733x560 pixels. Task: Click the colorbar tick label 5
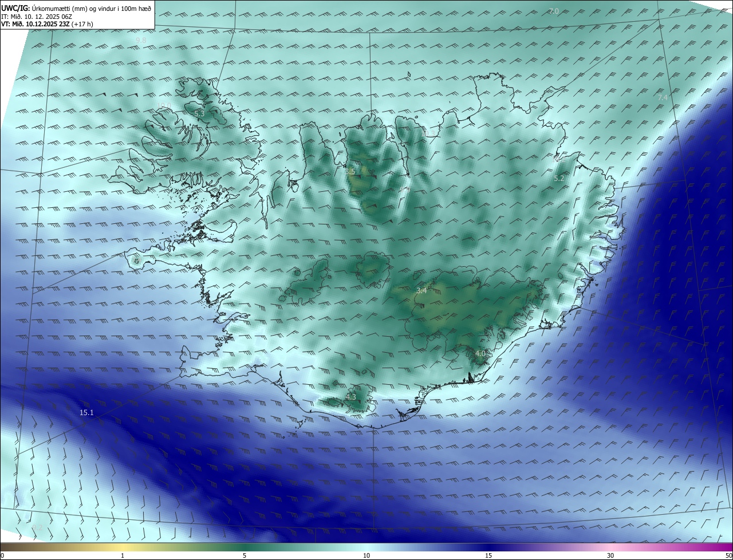click(245, 555)
